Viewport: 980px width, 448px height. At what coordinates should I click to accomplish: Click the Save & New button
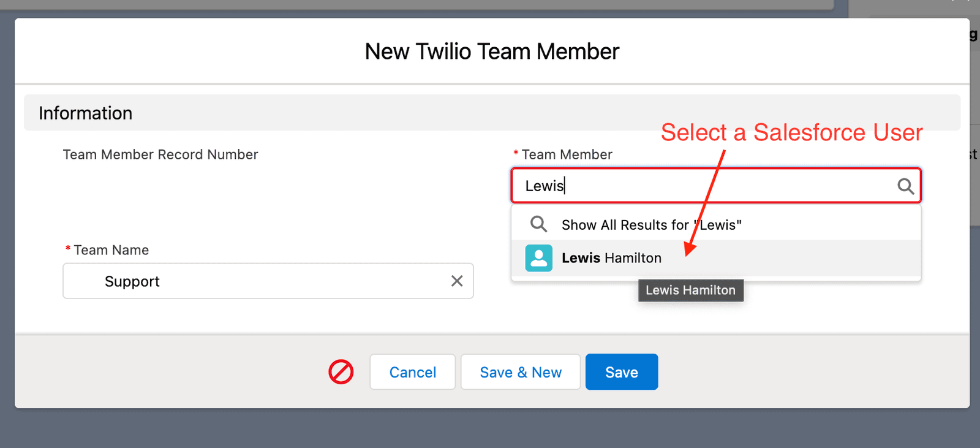click(x=520, y=371)
